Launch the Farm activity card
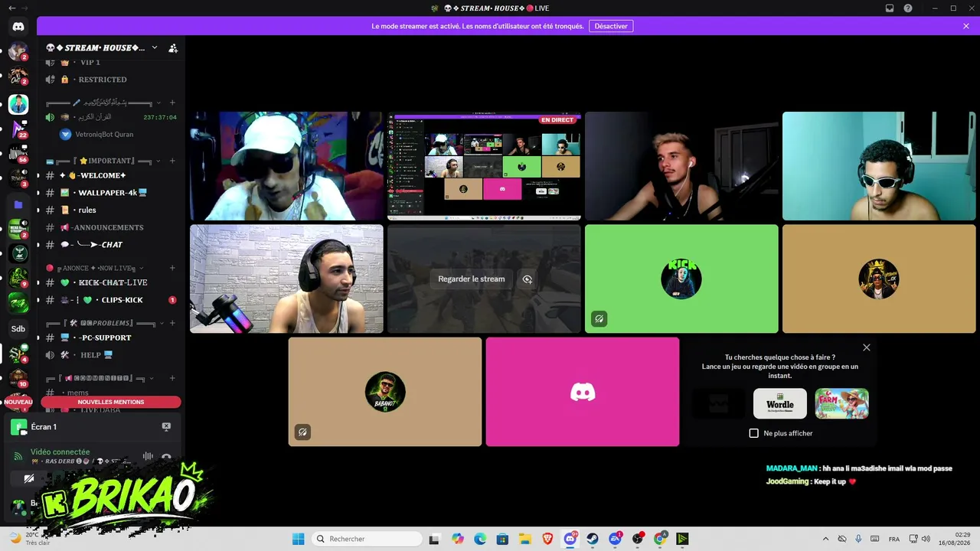Viewport: 980px width, 551px height. (841, 403)
